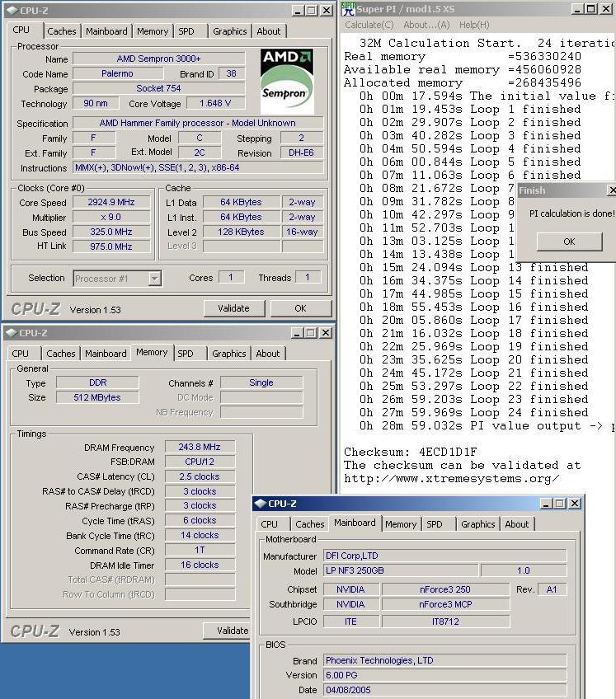The image size is (616, 699).
Task: Click the Bus Speed value 325.0 MHz
Action: (111, 232)
